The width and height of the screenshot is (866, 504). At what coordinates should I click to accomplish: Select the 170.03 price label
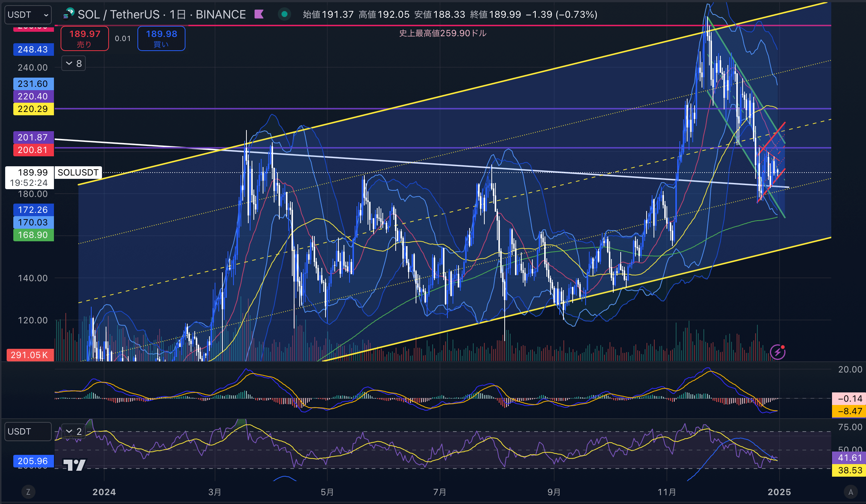click(33, 222)
